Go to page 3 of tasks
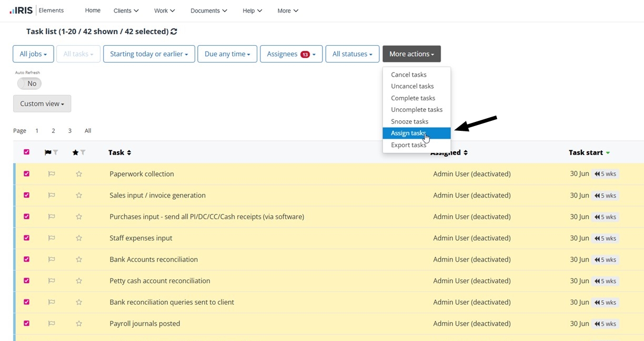644x341 pixels. 69,130
